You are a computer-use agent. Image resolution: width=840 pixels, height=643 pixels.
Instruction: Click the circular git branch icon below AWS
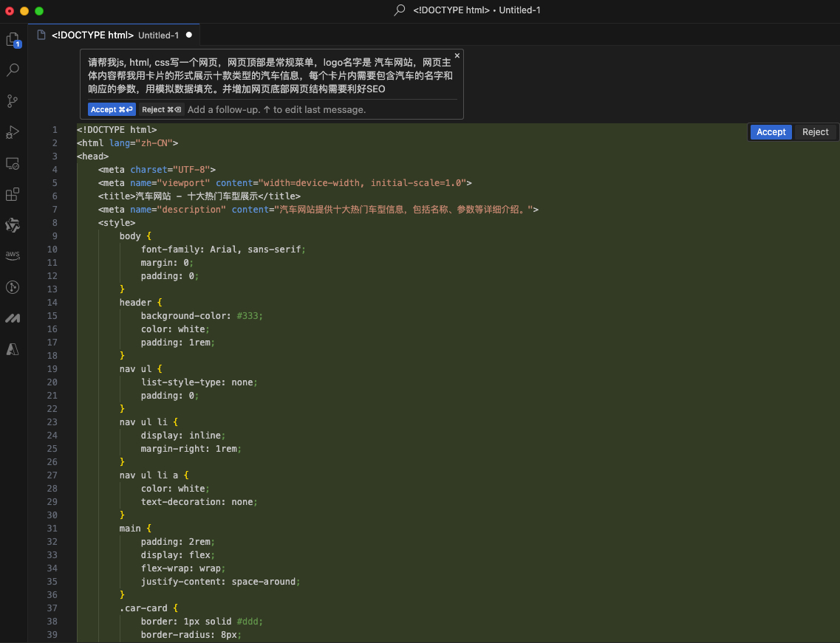tap(13, 287)
